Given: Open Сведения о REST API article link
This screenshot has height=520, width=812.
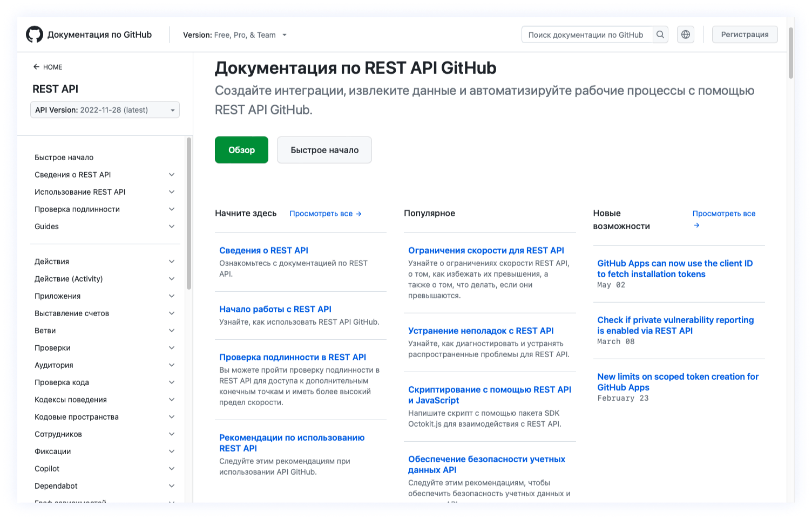Looking at the screenshot, I should pos(263,250).
